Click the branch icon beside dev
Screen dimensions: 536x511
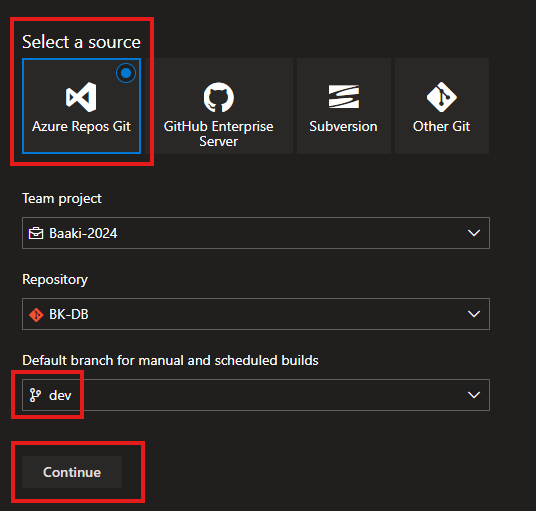pyautogui.click(x=35, y=395)
